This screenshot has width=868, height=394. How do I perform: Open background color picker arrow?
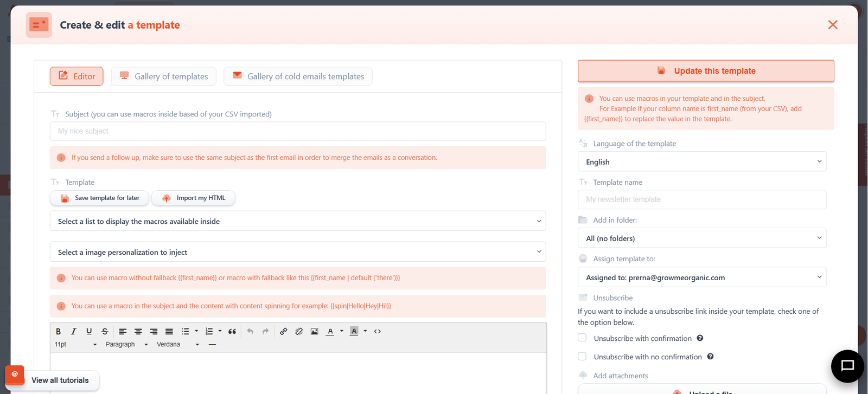pos(365,331)
